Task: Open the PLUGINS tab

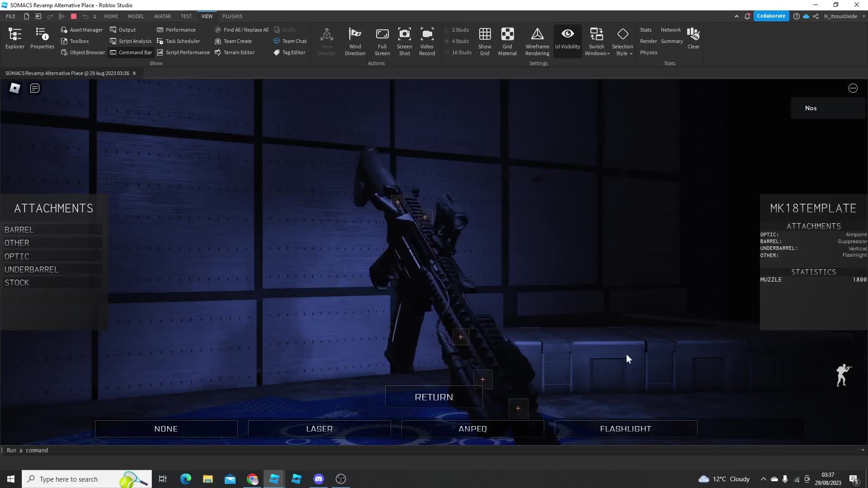Action: click(x=232, y=16)
